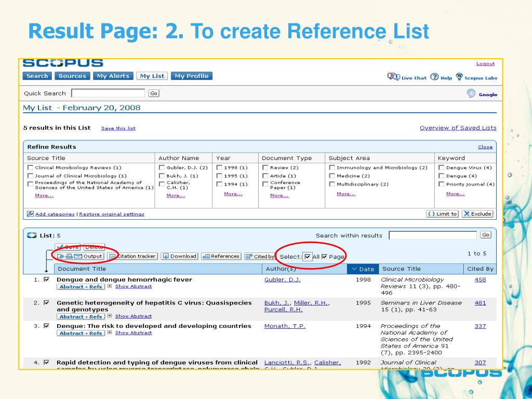Click the Quick Search input field

108,94
